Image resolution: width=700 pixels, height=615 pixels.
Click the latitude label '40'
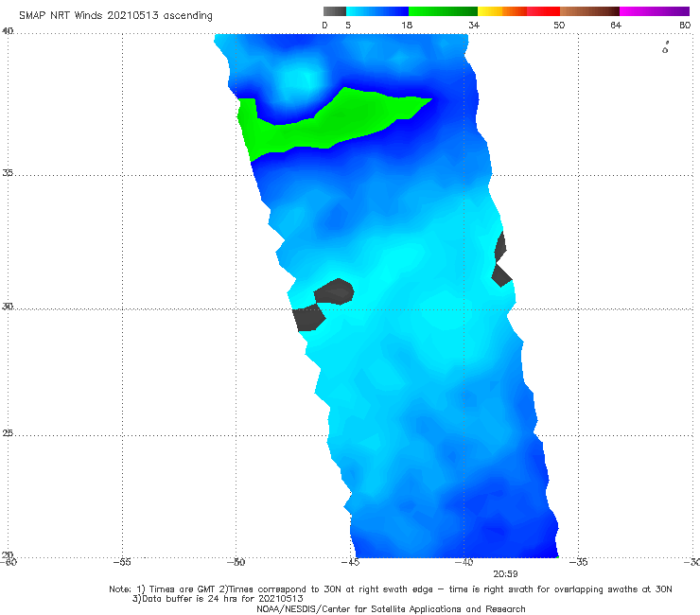(x=8, y=30)
